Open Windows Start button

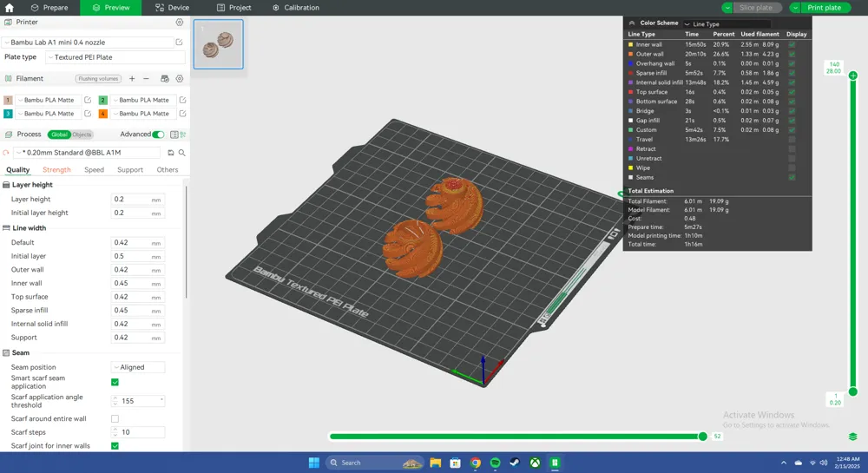tap(314, 463)
